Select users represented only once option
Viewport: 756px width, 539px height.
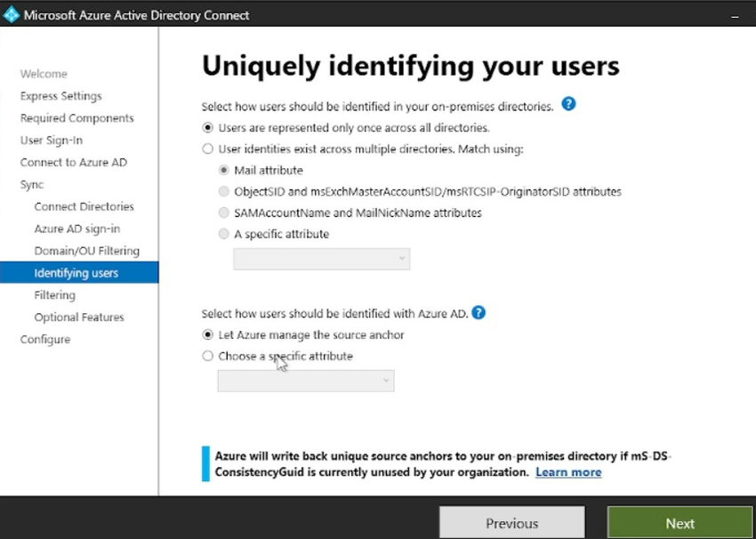(206, 126)
